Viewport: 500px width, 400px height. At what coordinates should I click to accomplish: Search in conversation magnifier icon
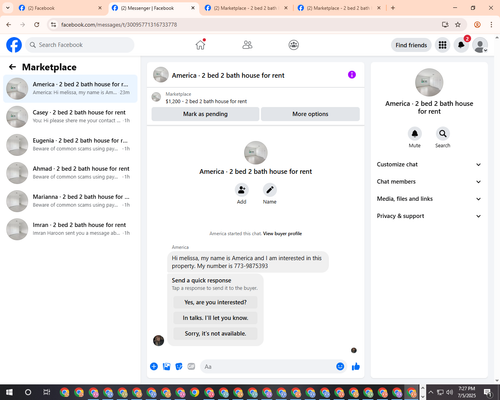pos(443,134)
